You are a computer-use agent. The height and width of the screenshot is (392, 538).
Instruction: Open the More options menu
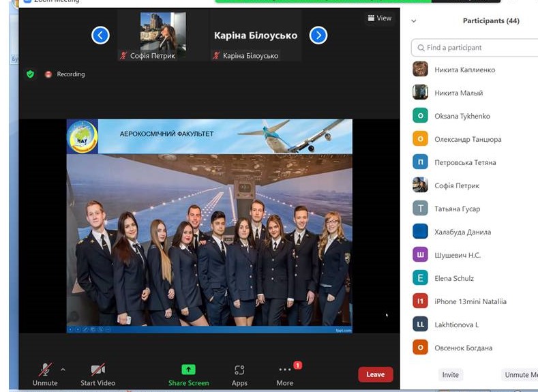pos(284,370)
